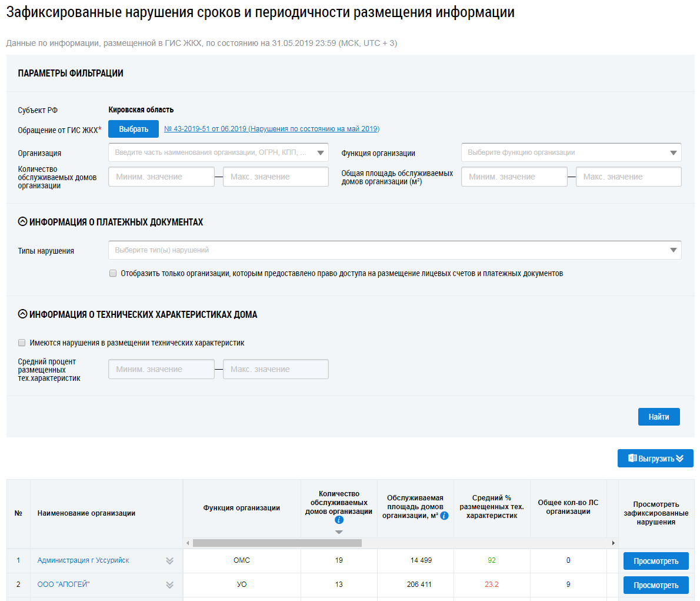The image size is (700, 601).
Task: Click sort arrow under houses count column
Action: coord(339,532)
